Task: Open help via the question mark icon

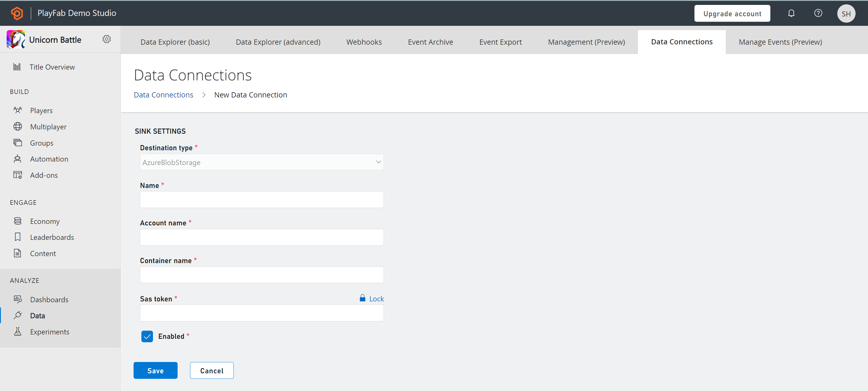Action: pos(818,13)
